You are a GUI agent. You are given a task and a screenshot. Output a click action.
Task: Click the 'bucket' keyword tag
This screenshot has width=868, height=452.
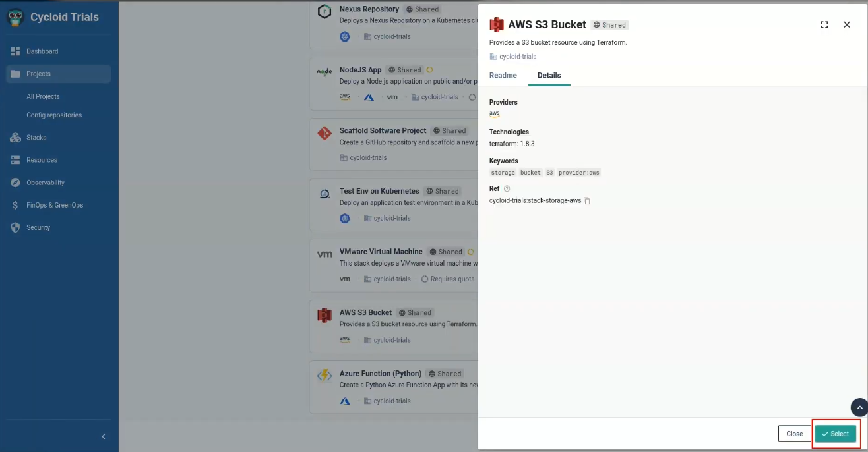pyautogui.click(x=530, y=173)
